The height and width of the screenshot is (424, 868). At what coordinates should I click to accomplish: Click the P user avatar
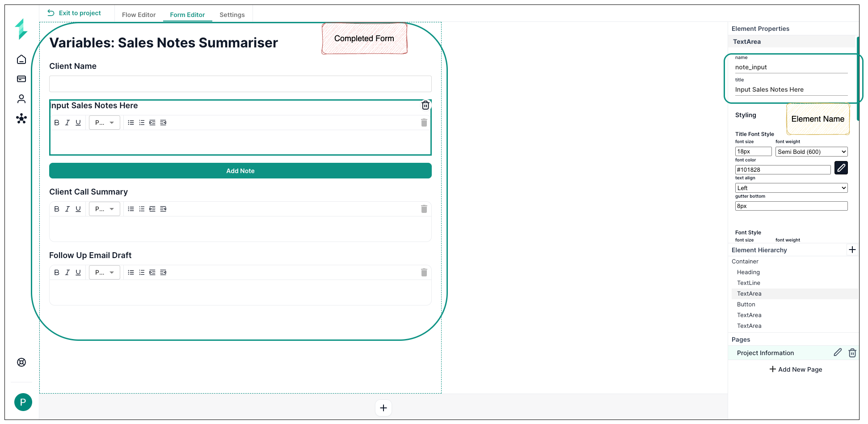(23, 402)
